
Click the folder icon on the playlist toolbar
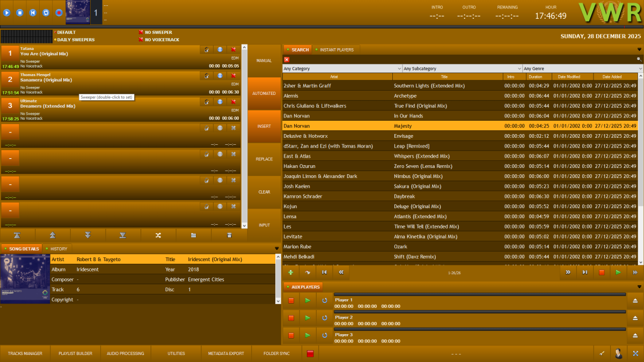coord(192,235)
